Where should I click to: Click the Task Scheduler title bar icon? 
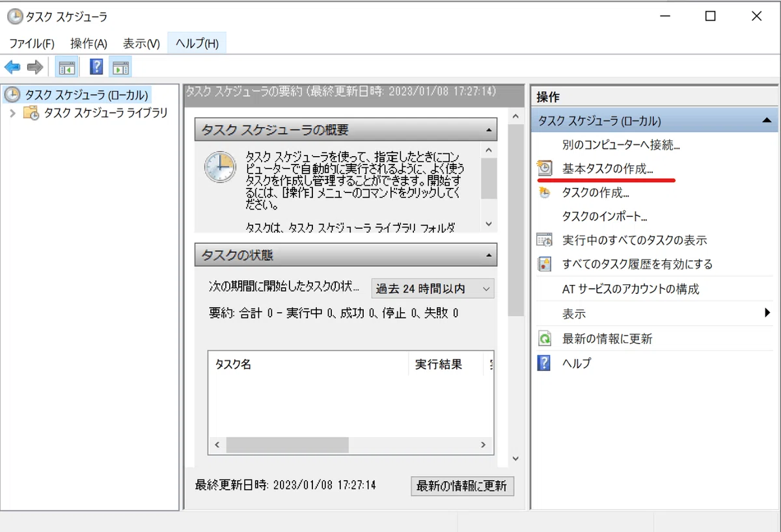point(14,17)
